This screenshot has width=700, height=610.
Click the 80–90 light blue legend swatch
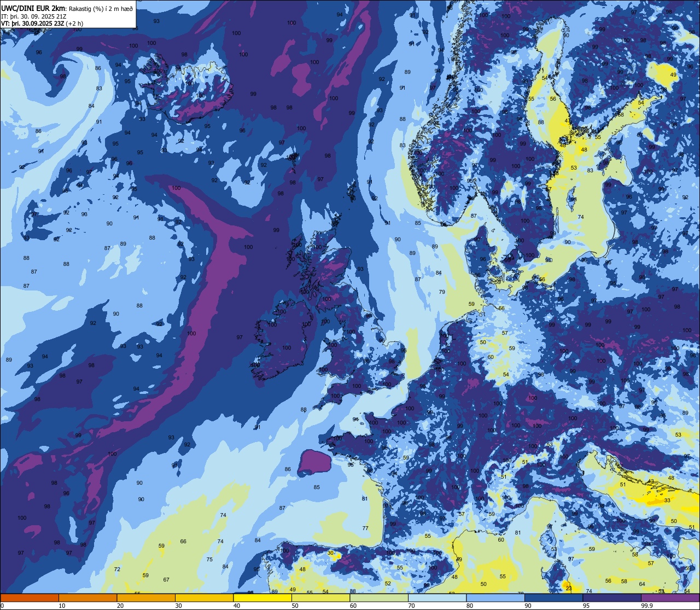tap(495, 597)
